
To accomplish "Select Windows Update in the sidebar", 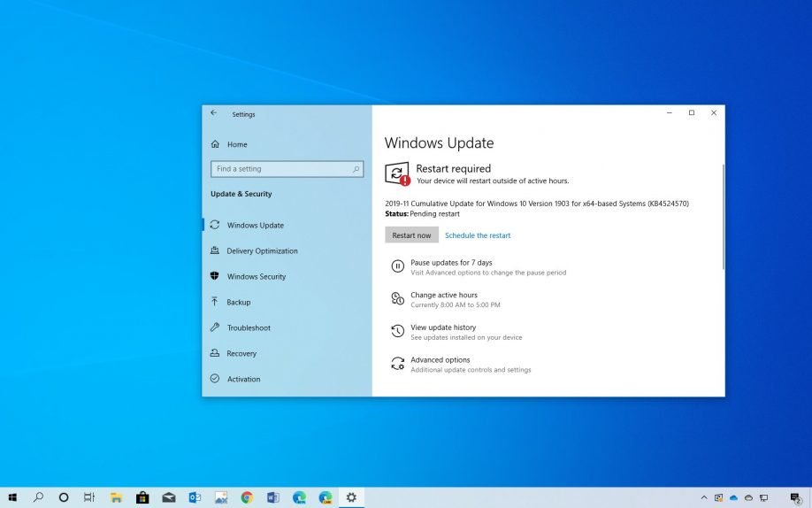I will click(255, 225).
